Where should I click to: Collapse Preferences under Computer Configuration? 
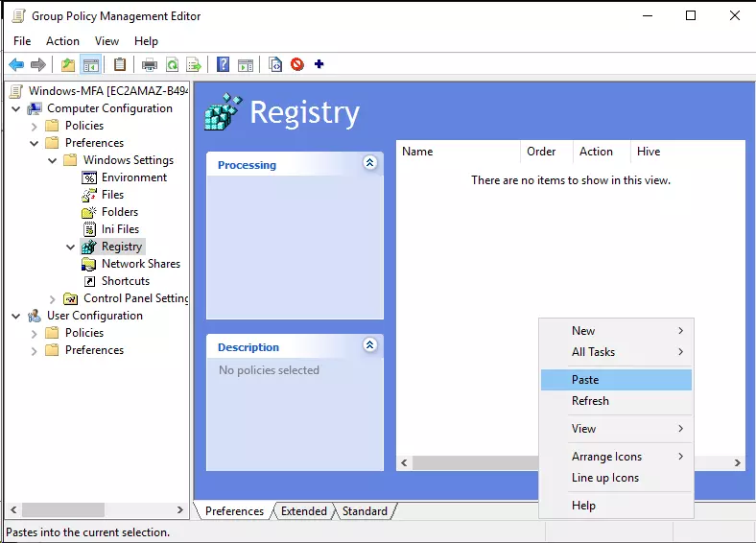pos(34,143)
